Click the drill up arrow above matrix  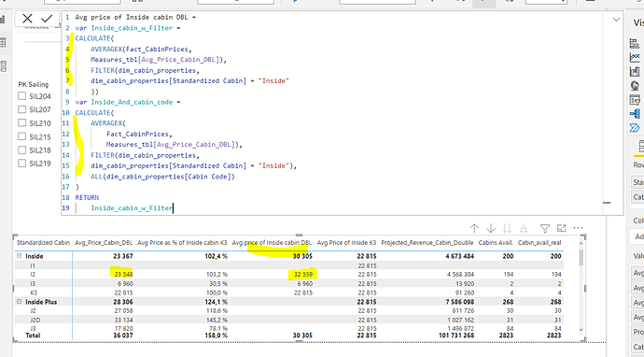pyautogui.click(x=474, y=228)
